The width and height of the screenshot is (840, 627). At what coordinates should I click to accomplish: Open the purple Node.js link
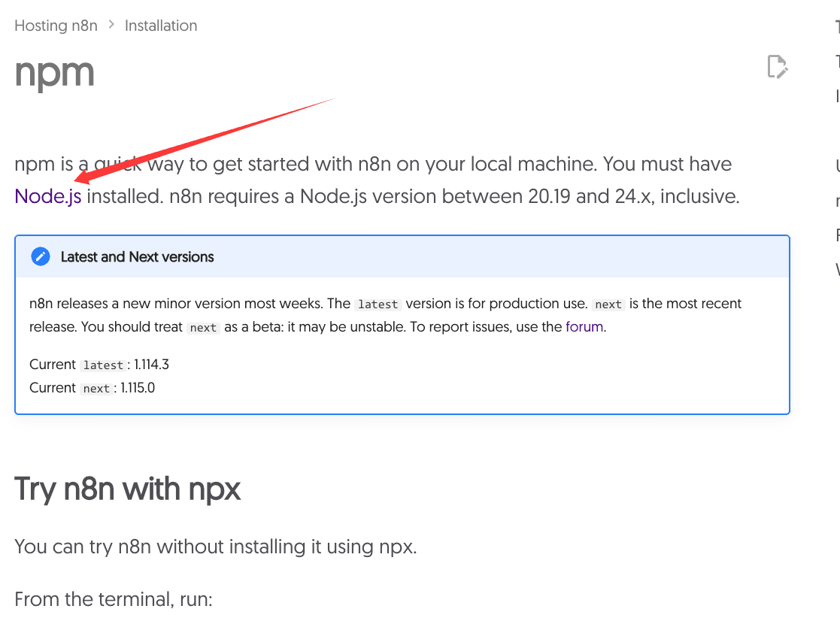(x=48, y=197)
